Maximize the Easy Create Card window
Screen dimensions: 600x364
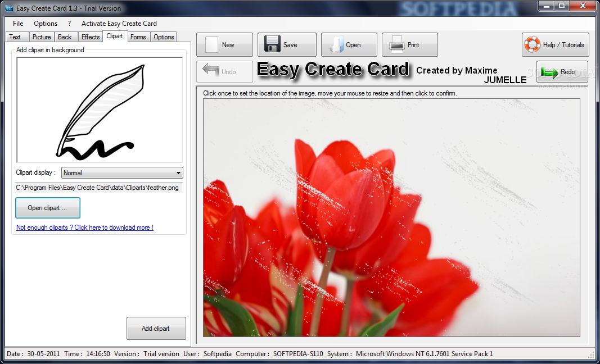(x=562, y=6)
